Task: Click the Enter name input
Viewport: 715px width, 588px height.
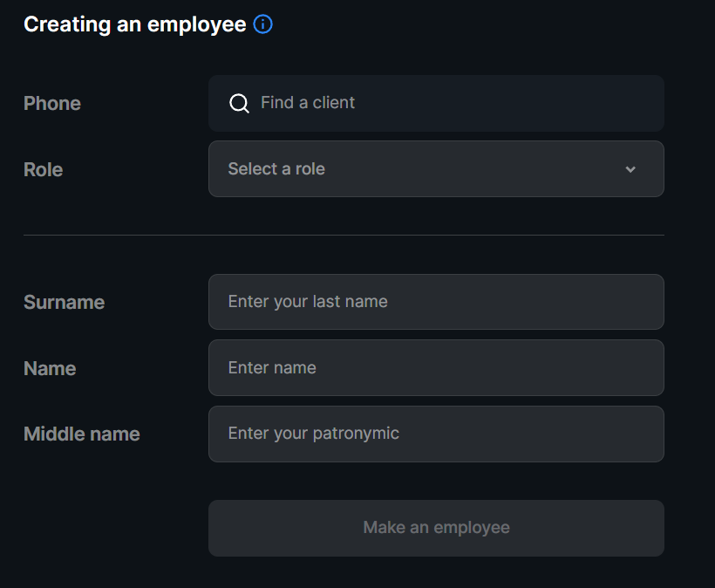Action: coord(436,367)
